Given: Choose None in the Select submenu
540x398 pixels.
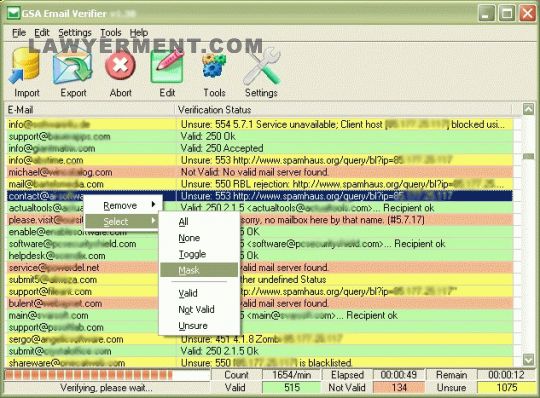Looking at the screenshot, I should tap(199, 238).
